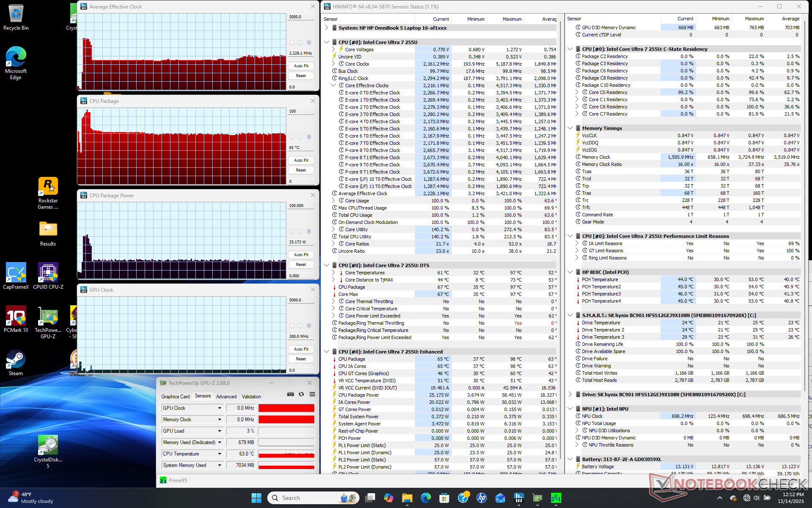Viewport: 812px width, 508px height.
Task: Collapse Memory Timings section
Action: point(570,128)
